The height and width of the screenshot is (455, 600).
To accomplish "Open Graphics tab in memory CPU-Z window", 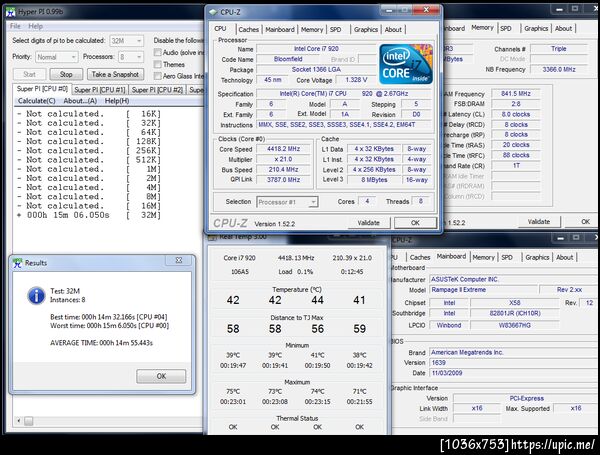I will point(536,28).
